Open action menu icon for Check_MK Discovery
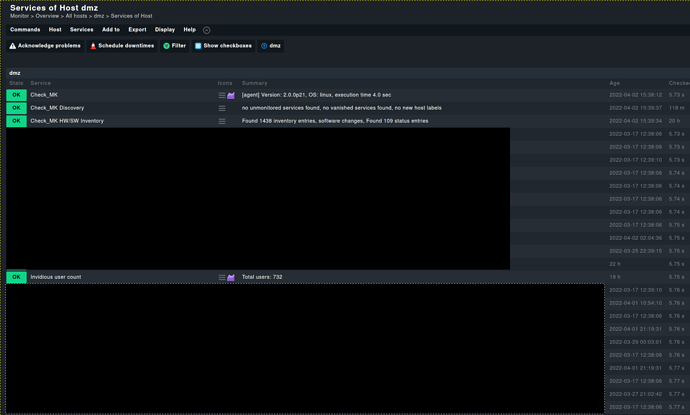The height and width of the screenshot is (415, 690). click(x=222, y=108)
